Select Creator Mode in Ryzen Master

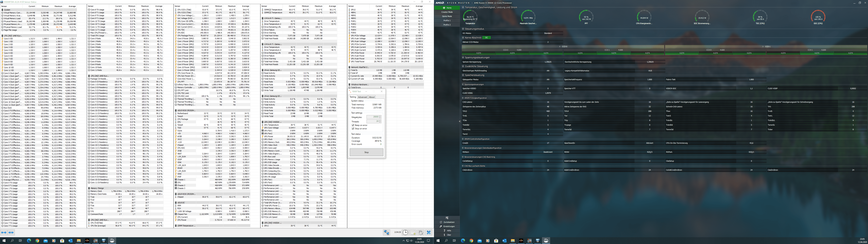click(x=447, y=12)
